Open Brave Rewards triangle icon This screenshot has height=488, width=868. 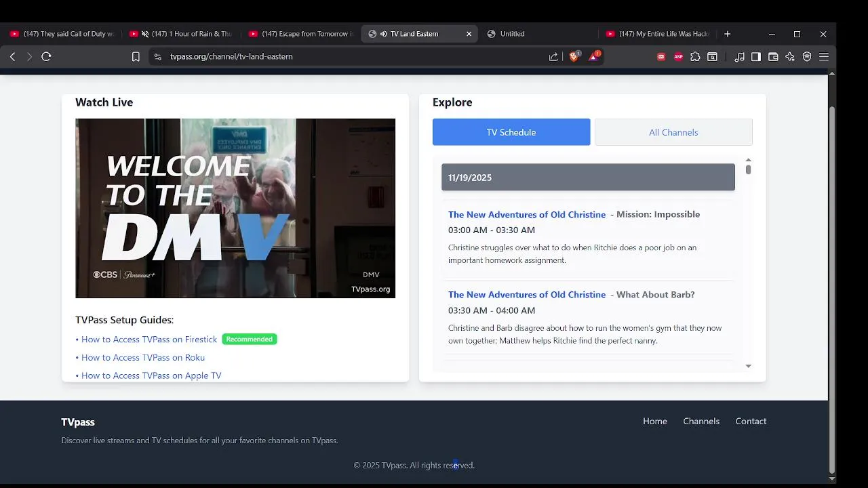click(593, 57)
